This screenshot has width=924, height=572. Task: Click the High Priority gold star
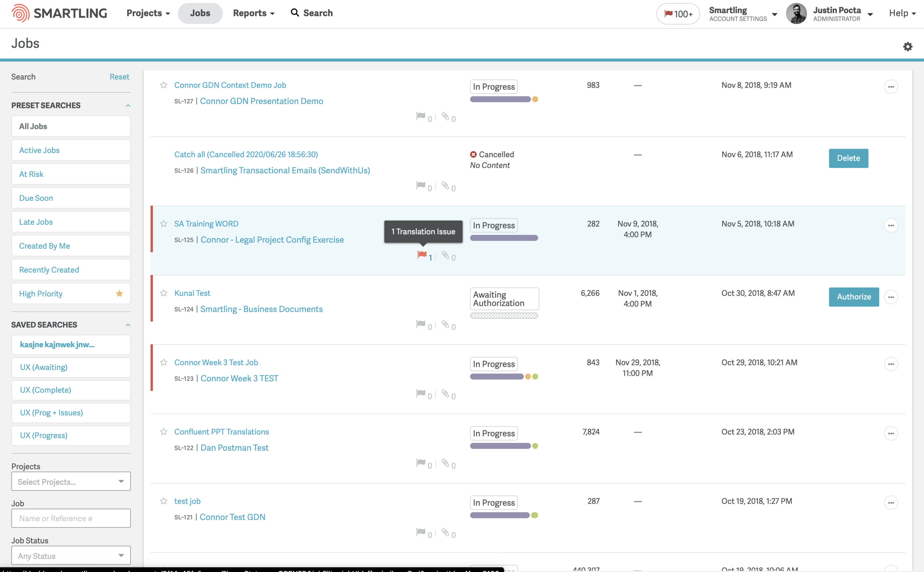click(x=119, y=294)
